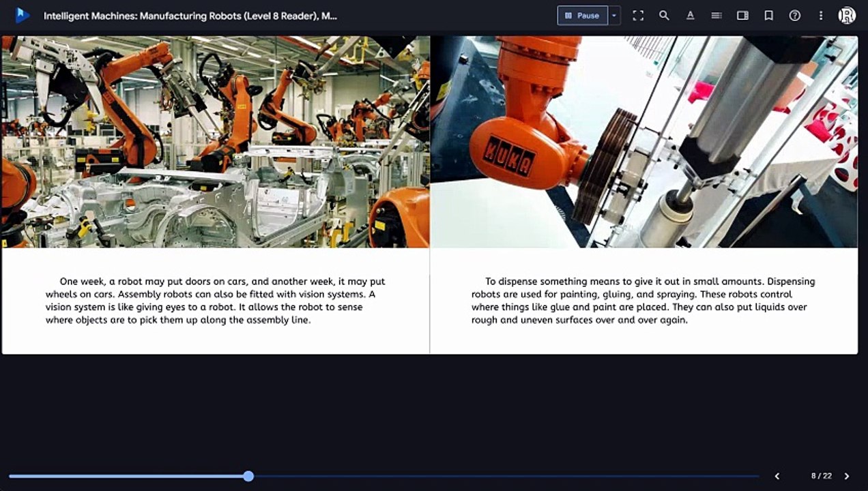This screenshot has height=491, width=868.
Task: Click the paragraph starting 'One week, a robot'
Action: pyautogui.click(x=216, y=301)
